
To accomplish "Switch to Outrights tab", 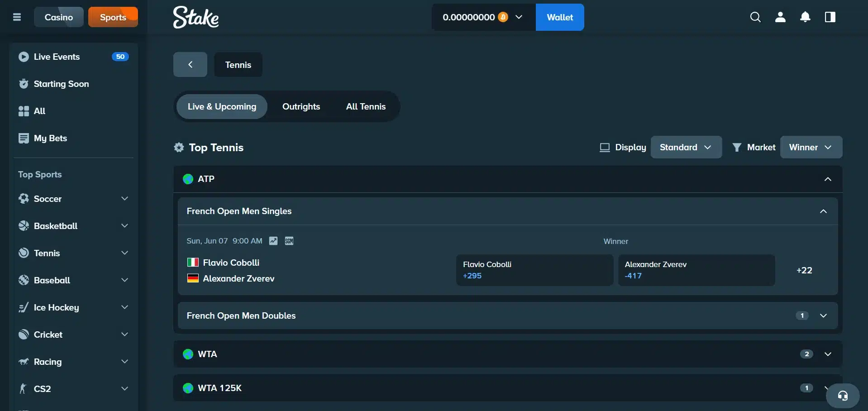I will point(301,106).
